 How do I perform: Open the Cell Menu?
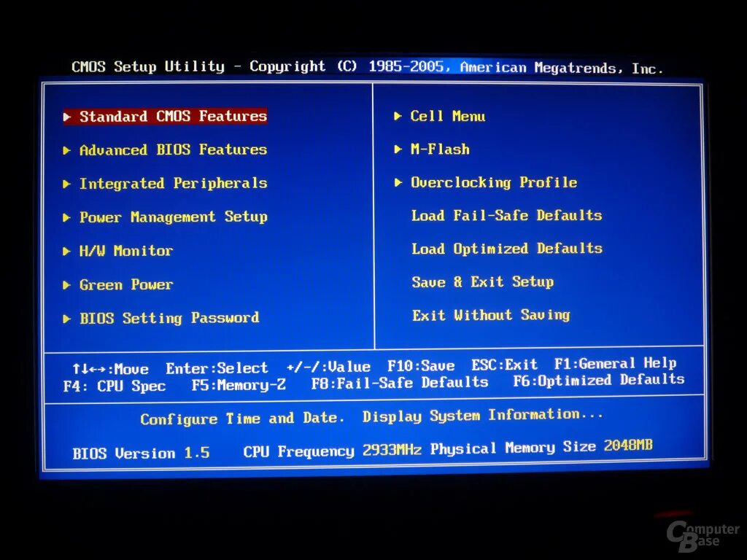pyautogui.click(x=448, y=116)
